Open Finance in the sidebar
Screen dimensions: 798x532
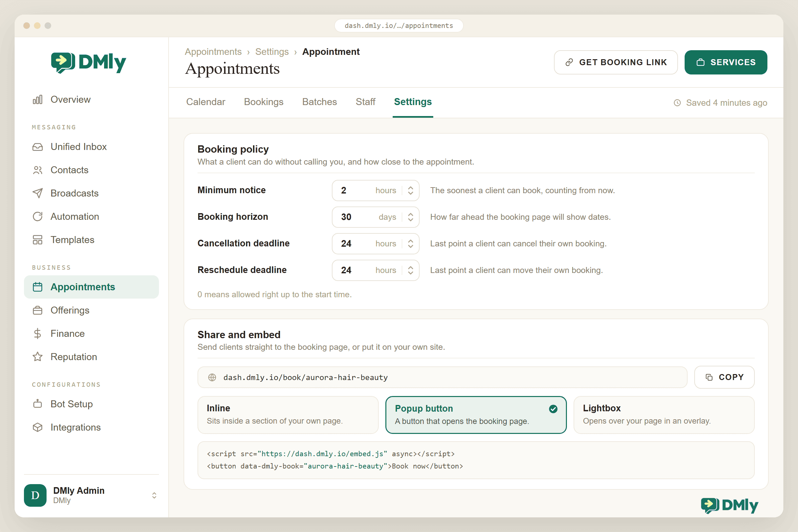91,333
